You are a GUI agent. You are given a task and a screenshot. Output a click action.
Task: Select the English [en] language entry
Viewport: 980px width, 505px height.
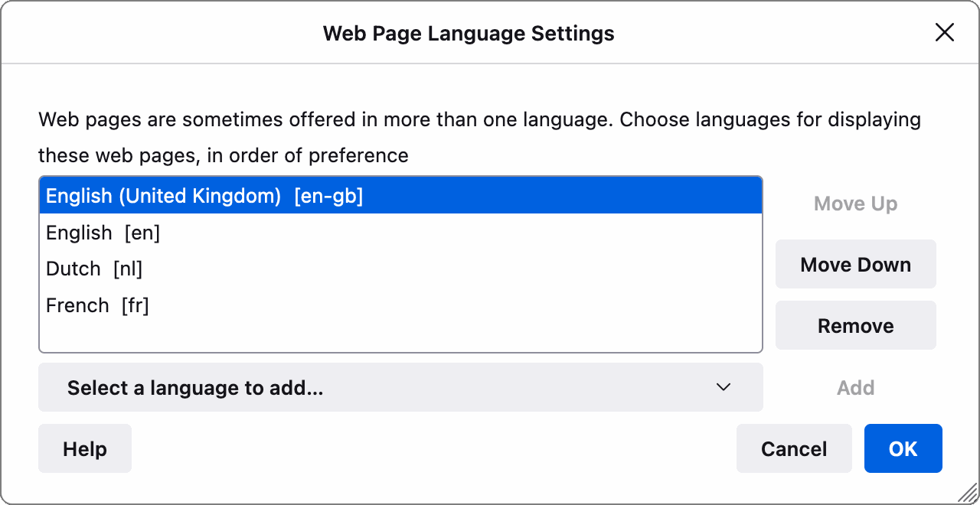click(103, 233)
